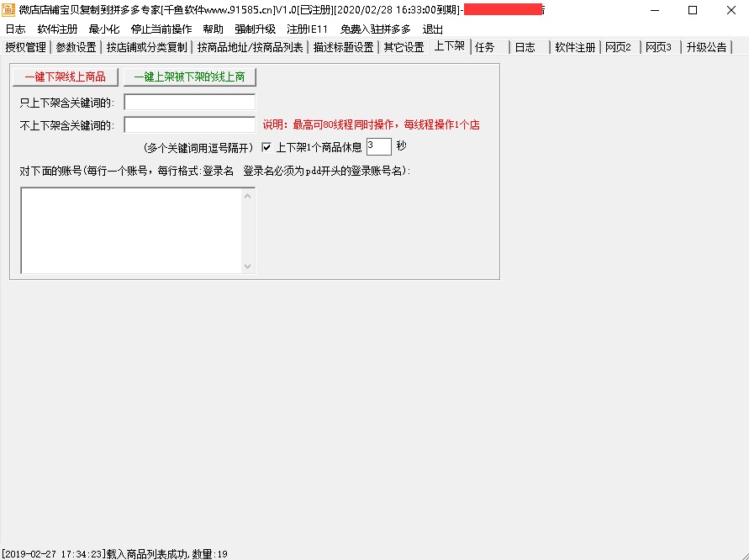Viewport: 749px width, 560px height.
Task: Open the 按商品地址/按商品列表 tab
Action: [x=251, y=47]
